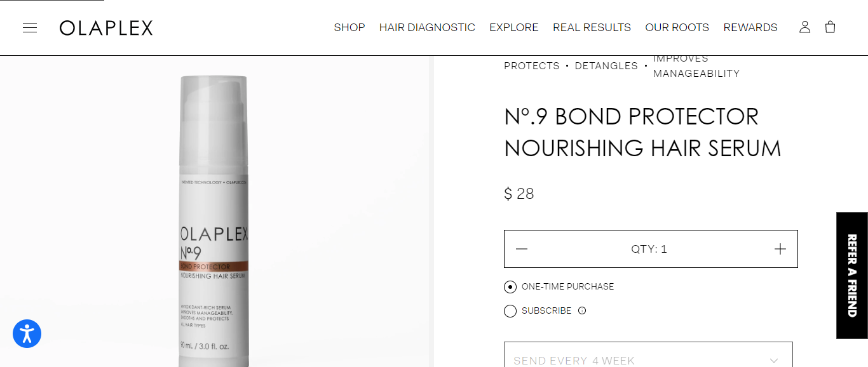868x367 pixels.
Task: Click the OLAPLEX logo
Action: tap(106, 28)
